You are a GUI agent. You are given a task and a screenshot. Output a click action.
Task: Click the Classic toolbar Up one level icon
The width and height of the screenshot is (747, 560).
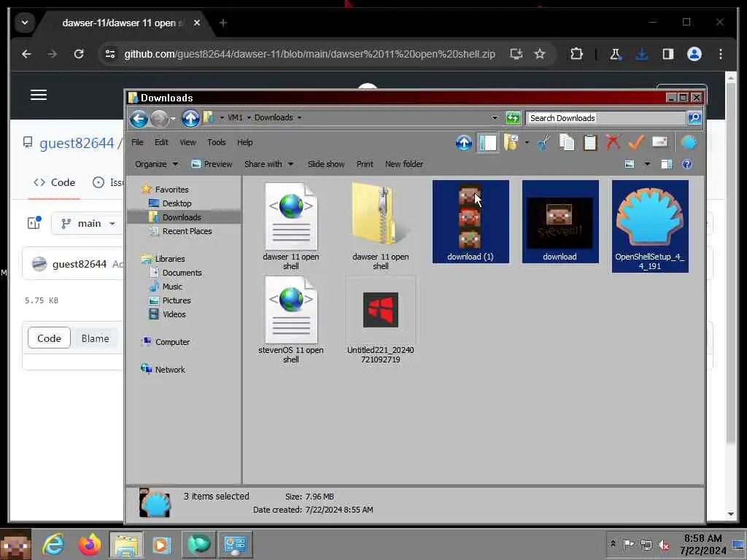pyautogui.click(x=463, y=142)
